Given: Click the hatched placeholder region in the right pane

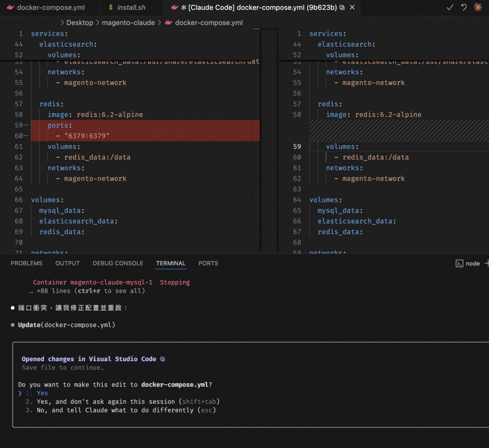Looking at the screenshot, I should point(399,131).
